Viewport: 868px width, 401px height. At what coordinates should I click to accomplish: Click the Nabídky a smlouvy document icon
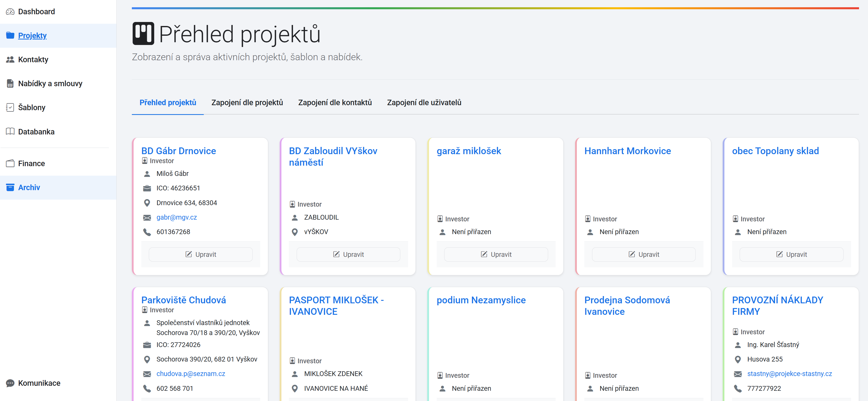tap(10, 84)
